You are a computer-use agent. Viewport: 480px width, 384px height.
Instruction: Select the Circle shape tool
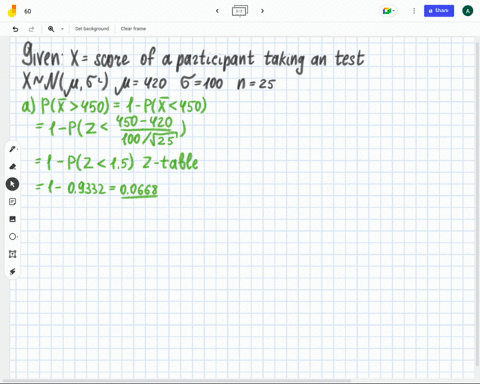pyautogui.click(x=13, y=237)
